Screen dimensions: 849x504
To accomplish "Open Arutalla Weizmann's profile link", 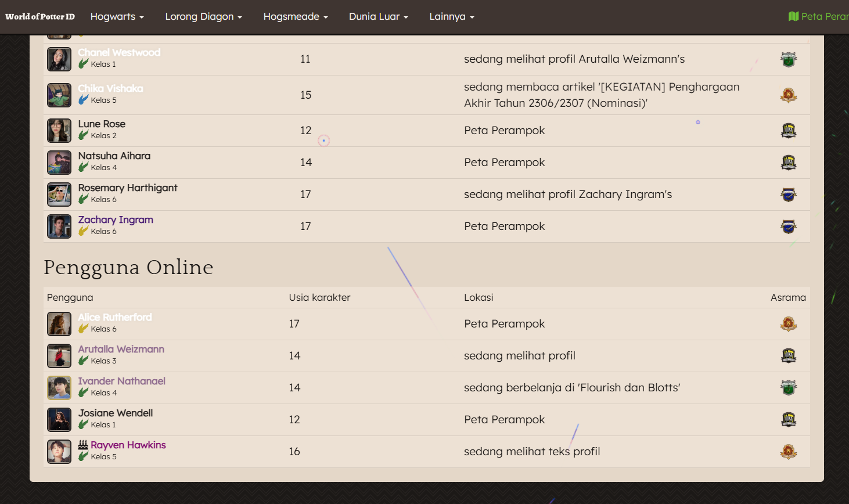I will point(121,349).
